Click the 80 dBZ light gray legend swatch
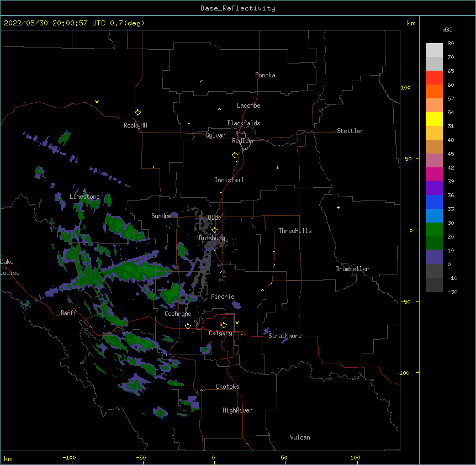This screenshot has width=476, height=465. tap(434, 50)
